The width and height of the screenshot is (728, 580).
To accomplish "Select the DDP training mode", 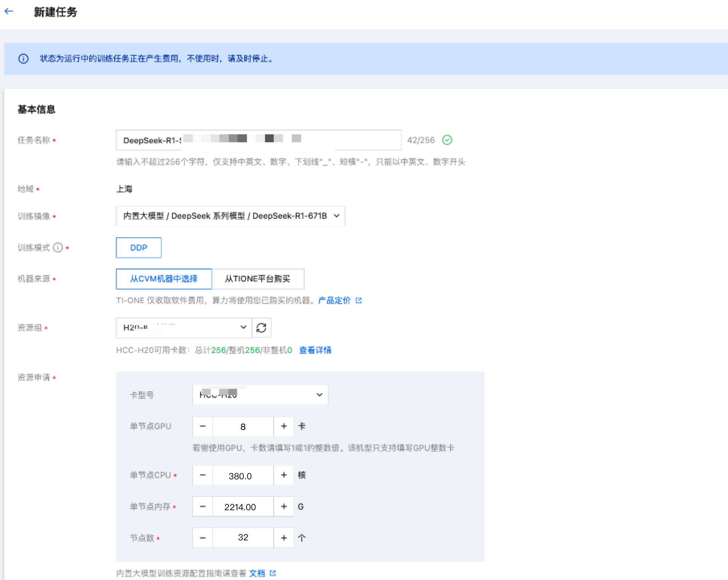I will (x=138, y=247).
